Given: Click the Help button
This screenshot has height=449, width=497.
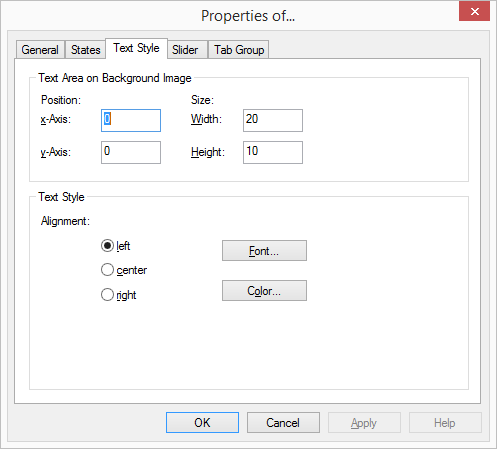Looking at the screenshot, I should tap(445, 423).
